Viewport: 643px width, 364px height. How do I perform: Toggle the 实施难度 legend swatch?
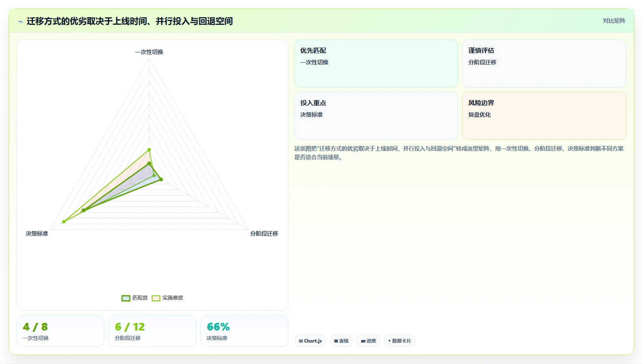pyautogui.click(x=156, y=298)
